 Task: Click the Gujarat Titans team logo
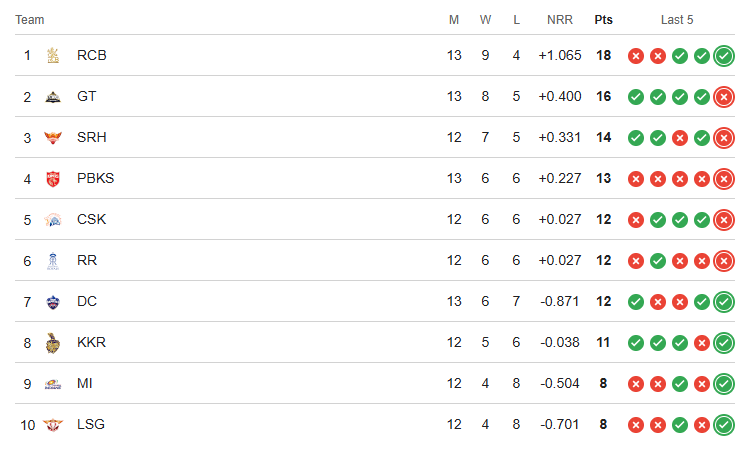click(53, 97)
